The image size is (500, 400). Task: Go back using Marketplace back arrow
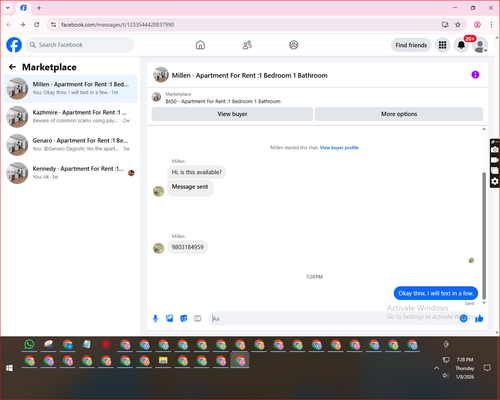12,67
